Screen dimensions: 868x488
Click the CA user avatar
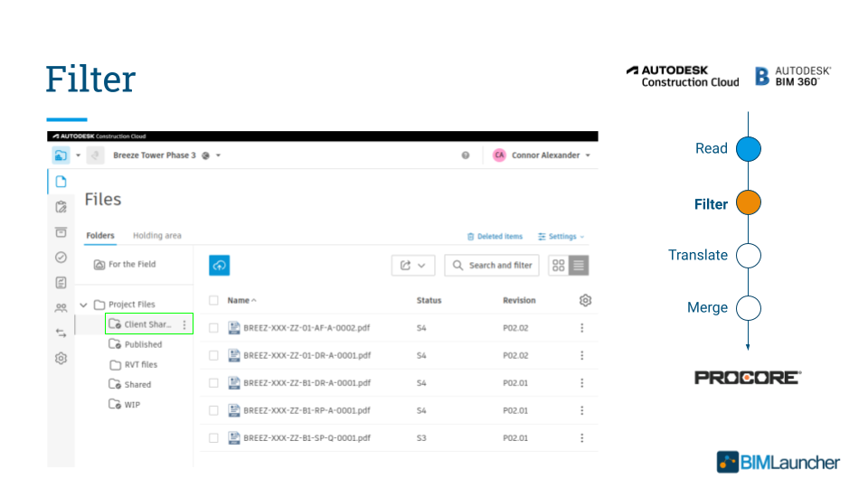coord(499,155)
